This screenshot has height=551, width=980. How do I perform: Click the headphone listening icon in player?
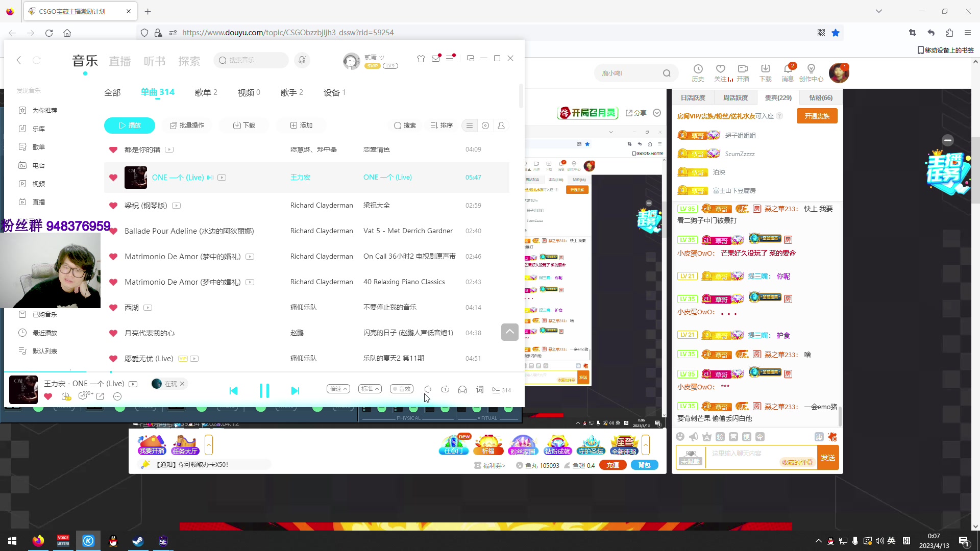point(462,390)
